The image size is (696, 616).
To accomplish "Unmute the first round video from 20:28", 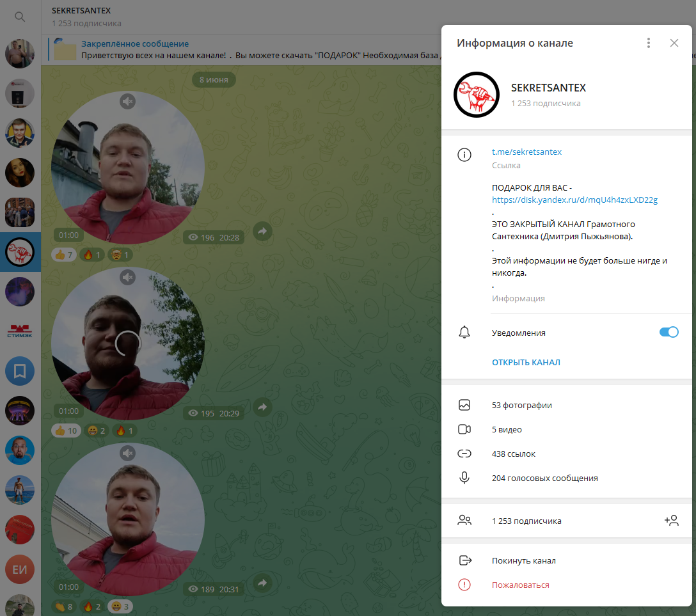I will [127, 102].
